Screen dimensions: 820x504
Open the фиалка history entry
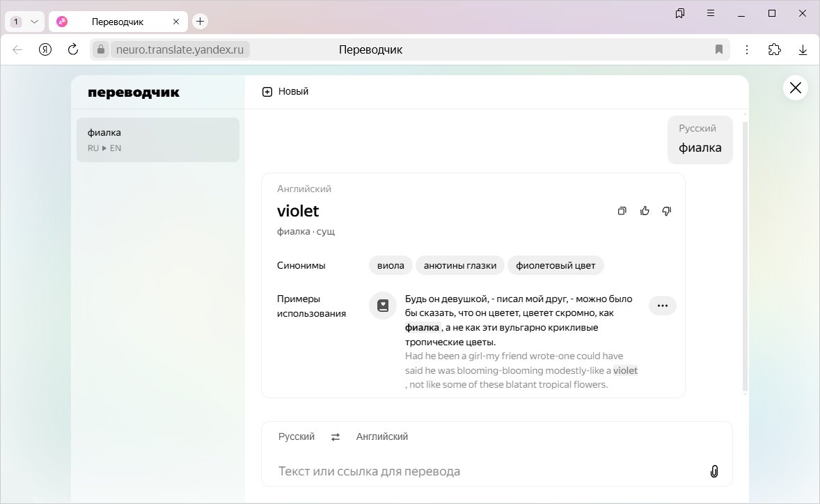[158, 140]
